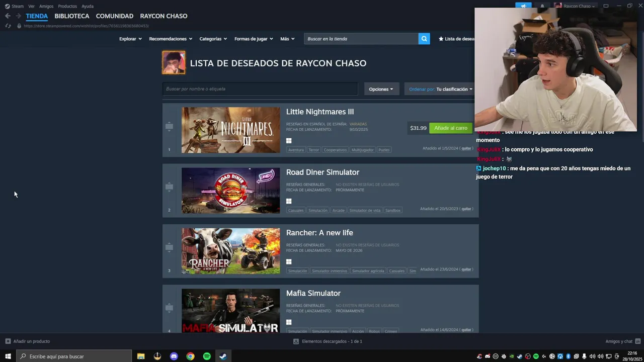The image size is (644, 362).
Task: Expand the Explorar store menu
Action: click(x=130, y=39)
